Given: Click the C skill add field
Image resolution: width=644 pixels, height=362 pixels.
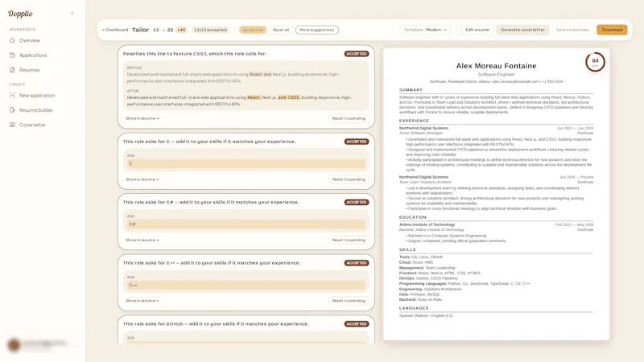Looking at the screenshot, I should pyautogui.click(x=246, y=163).
